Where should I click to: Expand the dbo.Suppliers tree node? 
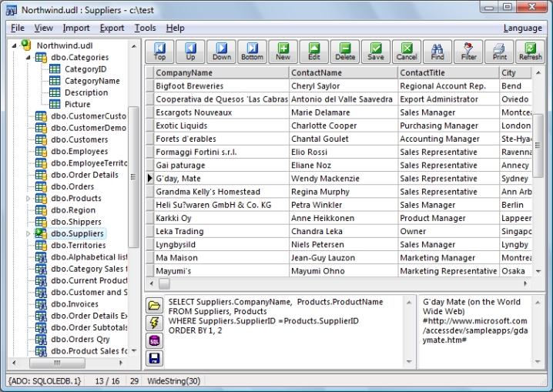[29, 233]
